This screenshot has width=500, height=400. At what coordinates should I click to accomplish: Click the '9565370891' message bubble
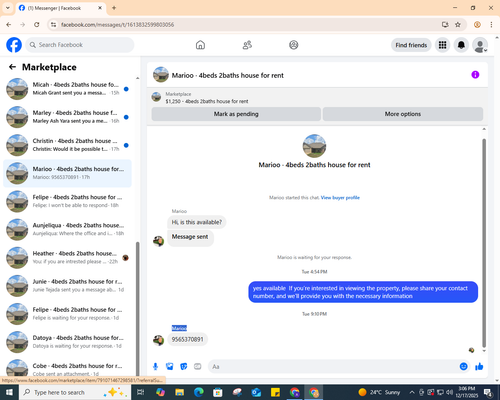[187, 340]
